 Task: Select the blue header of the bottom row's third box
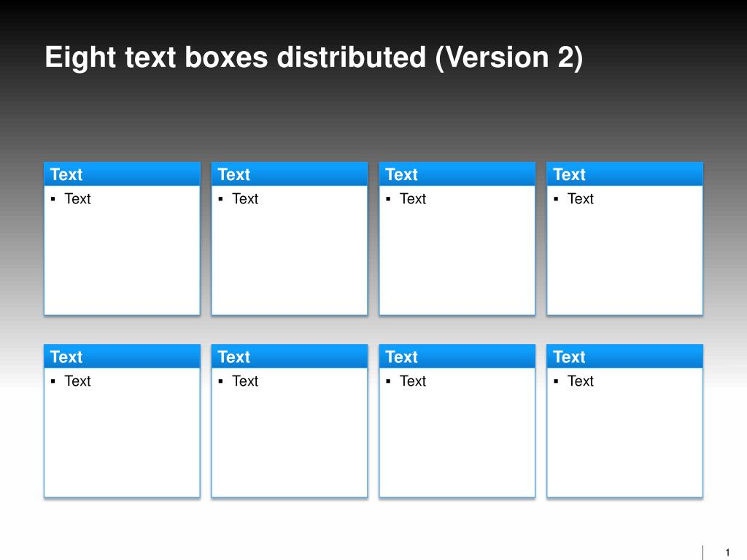[457, 357]
